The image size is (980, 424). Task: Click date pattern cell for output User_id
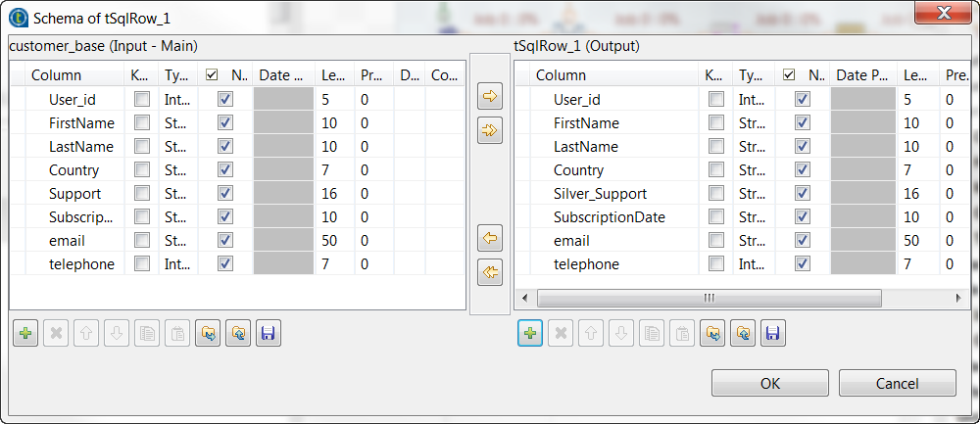click(864, 99)
